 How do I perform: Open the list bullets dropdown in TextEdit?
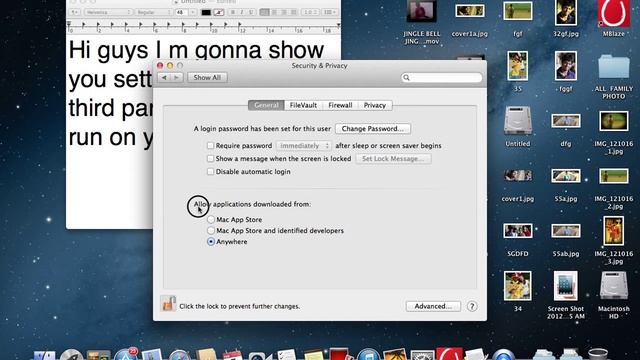click(330, 12)
